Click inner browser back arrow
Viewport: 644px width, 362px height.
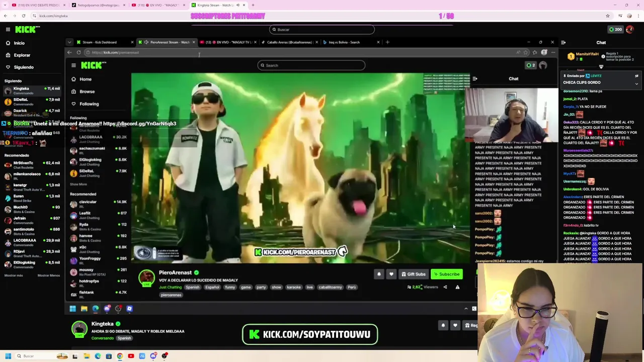pos(70,52)
